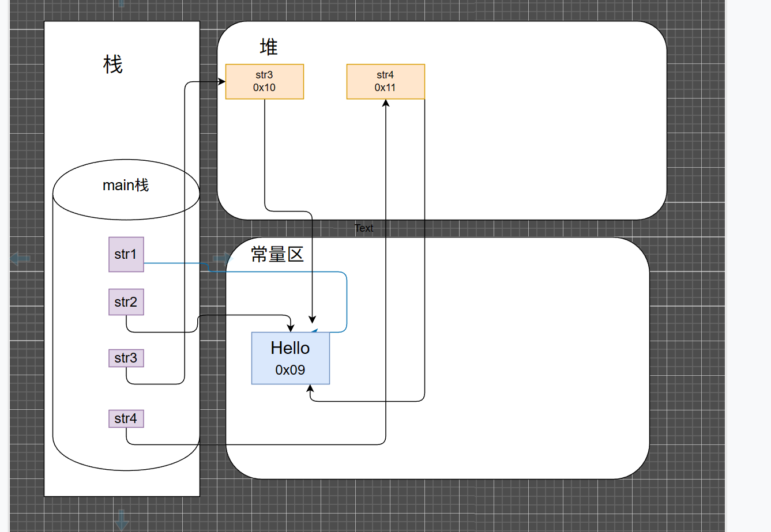This screenshot has height=532, width=771.
Task: Select the str3 purple box in main栈
Action: click(x=126, y=358)
